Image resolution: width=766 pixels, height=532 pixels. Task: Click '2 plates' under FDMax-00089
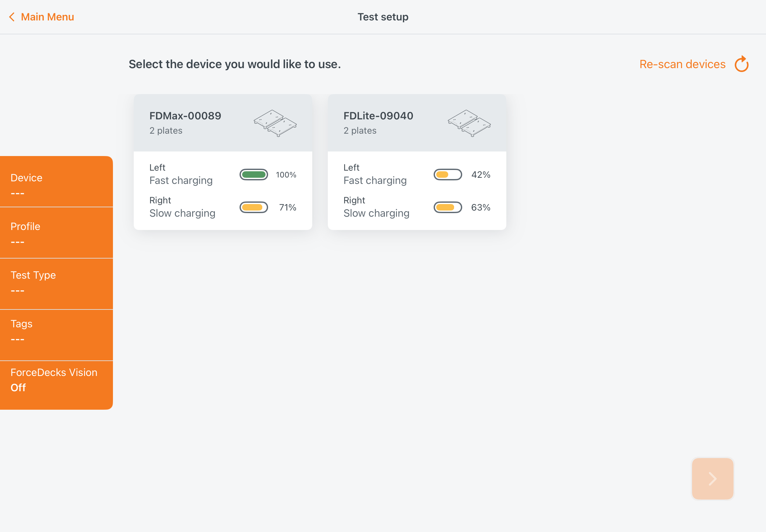tap(166, 131)
